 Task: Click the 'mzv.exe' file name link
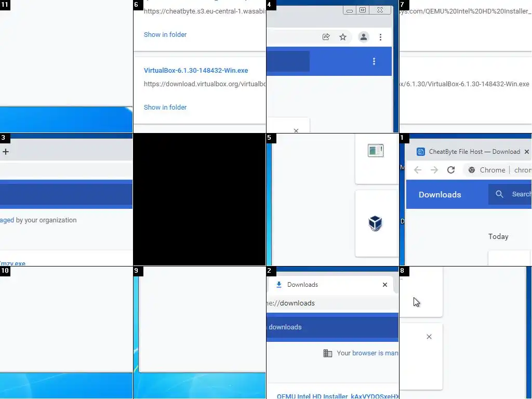[x=12, y=263]
